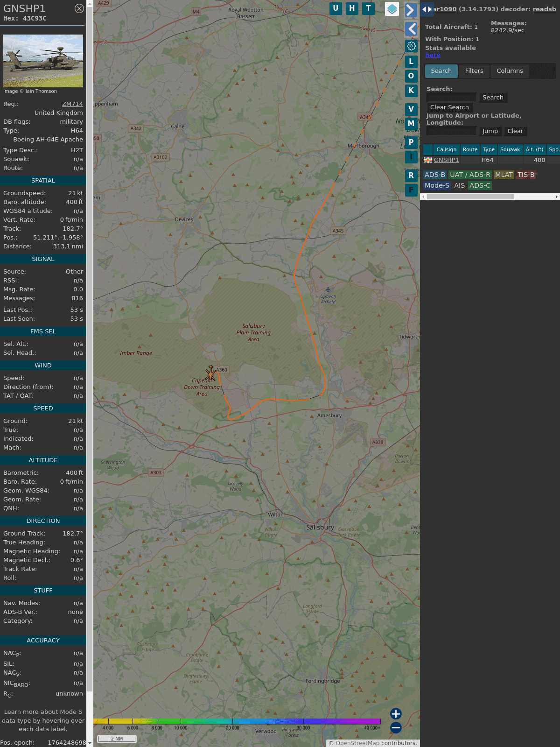Screen dimensions: 560x747
Task: Sort table by Callsign column
Action: (x=447, y=149)
